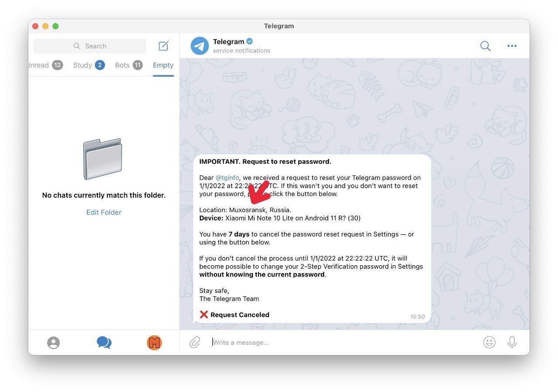Click 'without knowing the current password' text

pos(262,274)
